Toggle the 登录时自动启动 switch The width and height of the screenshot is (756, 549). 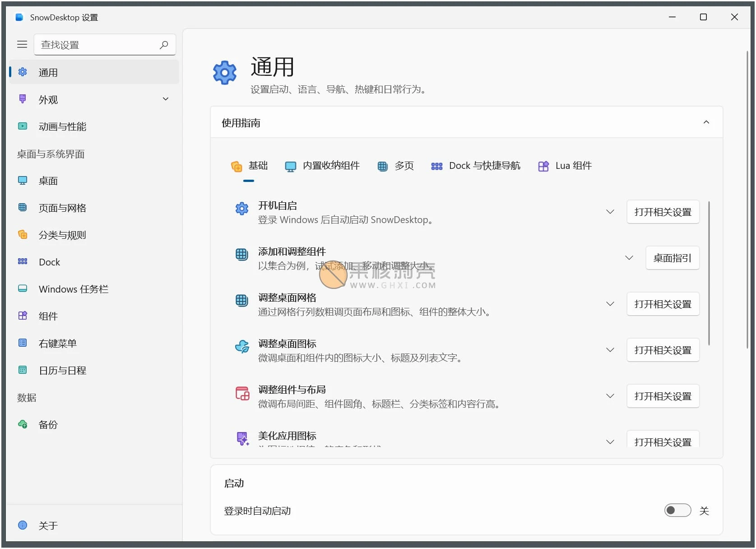(x=677, y=510)
